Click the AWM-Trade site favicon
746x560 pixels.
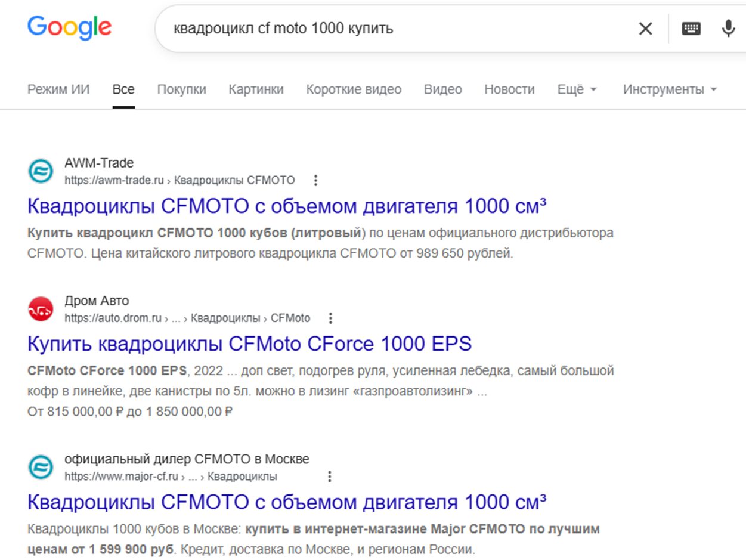tap(41, 171)
